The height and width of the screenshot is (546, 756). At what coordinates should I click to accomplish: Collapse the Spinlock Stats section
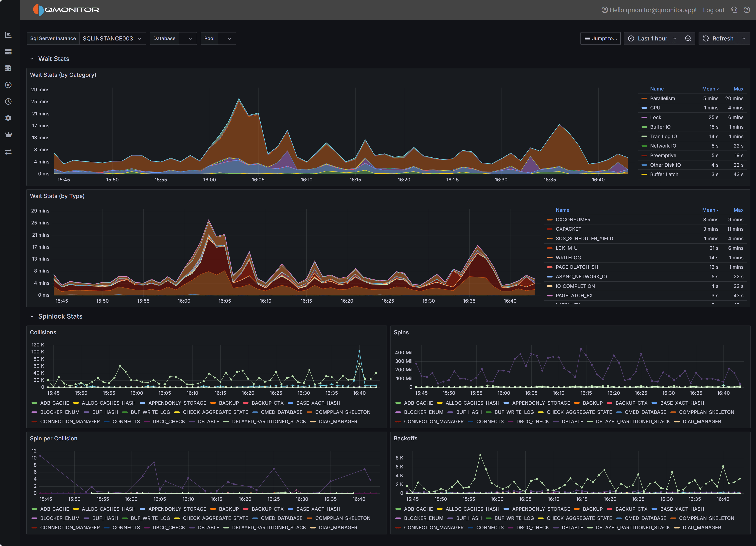[32, 316]
